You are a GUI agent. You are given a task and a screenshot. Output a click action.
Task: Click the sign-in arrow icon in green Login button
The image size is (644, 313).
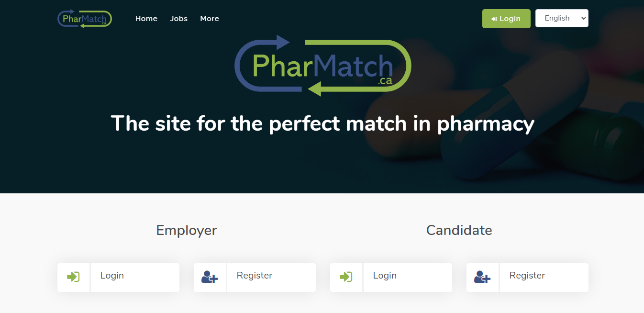point(494,19)
